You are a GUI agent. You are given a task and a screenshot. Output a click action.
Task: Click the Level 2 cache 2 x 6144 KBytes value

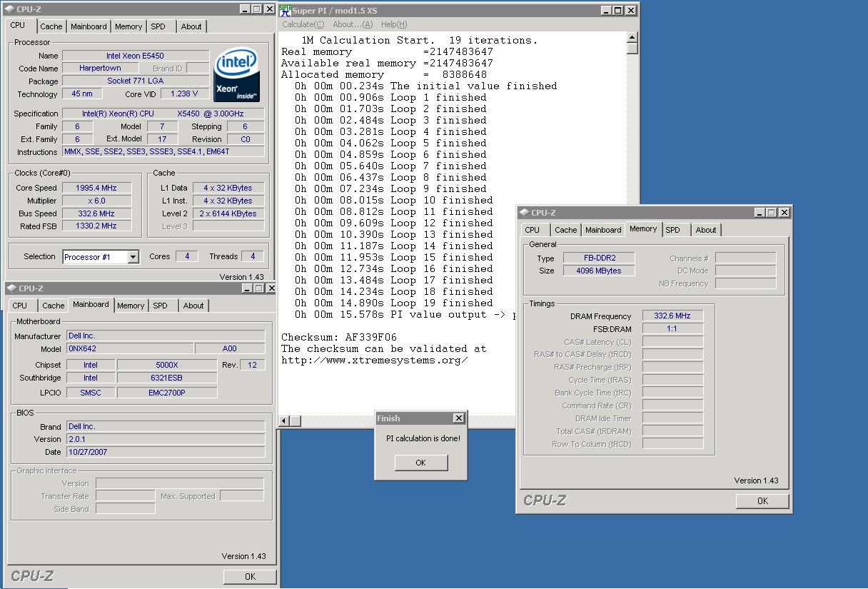228,213
